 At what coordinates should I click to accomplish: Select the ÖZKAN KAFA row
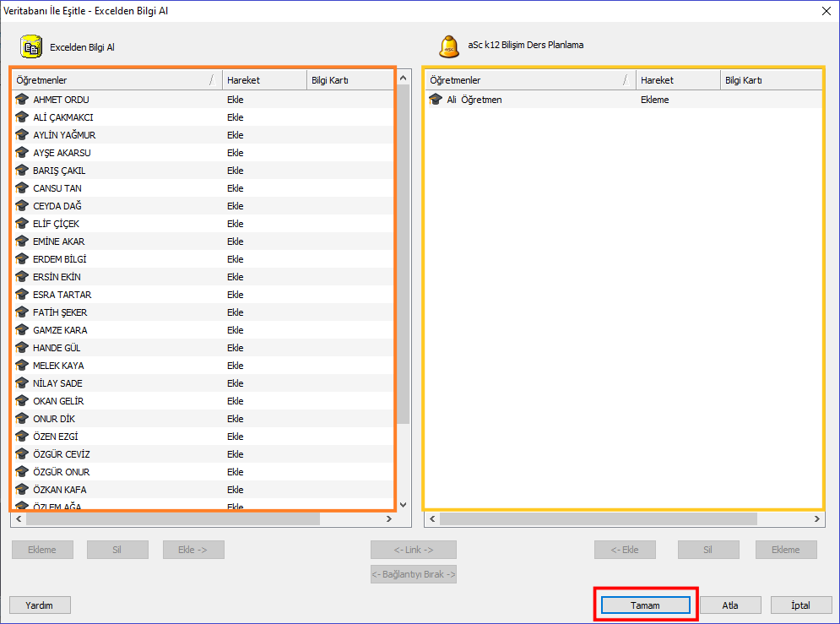(x=203, y=489)
